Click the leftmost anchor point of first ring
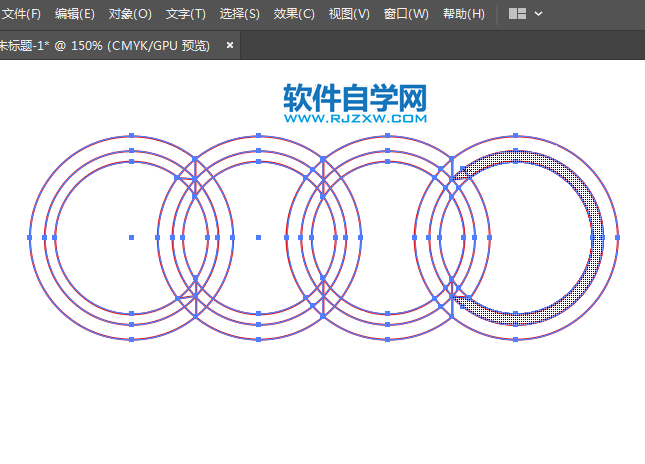The height and width of the screenshot is (464, 645). pos(29,237)
